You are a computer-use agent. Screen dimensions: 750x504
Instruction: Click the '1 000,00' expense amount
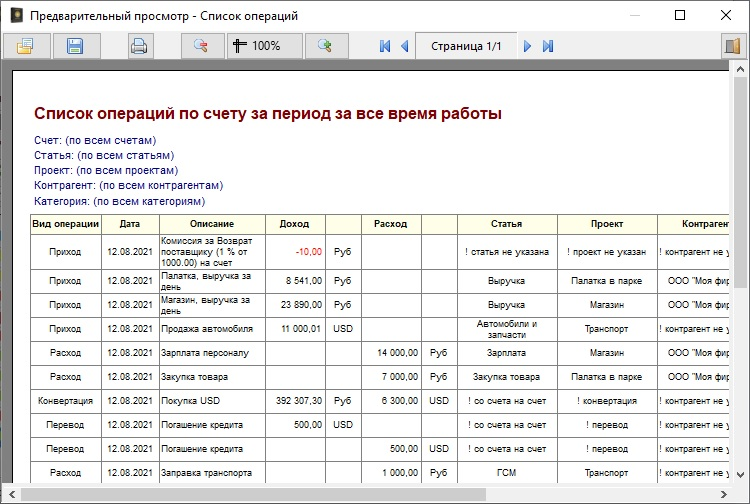[x=400, y=472]
